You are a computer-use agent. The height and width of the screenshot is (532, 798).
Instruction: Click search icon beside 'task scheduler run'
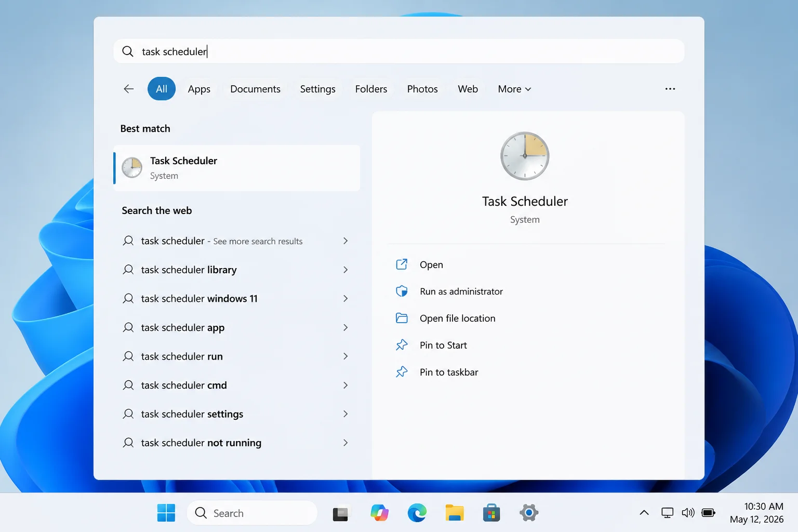[128, 356]
